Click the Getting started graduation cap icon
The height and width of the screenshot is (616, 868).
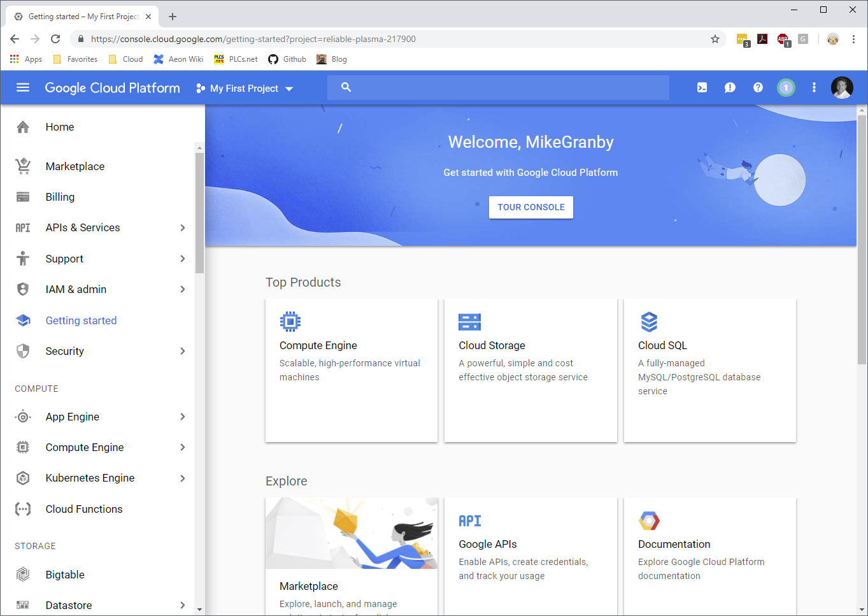(23, 320)
